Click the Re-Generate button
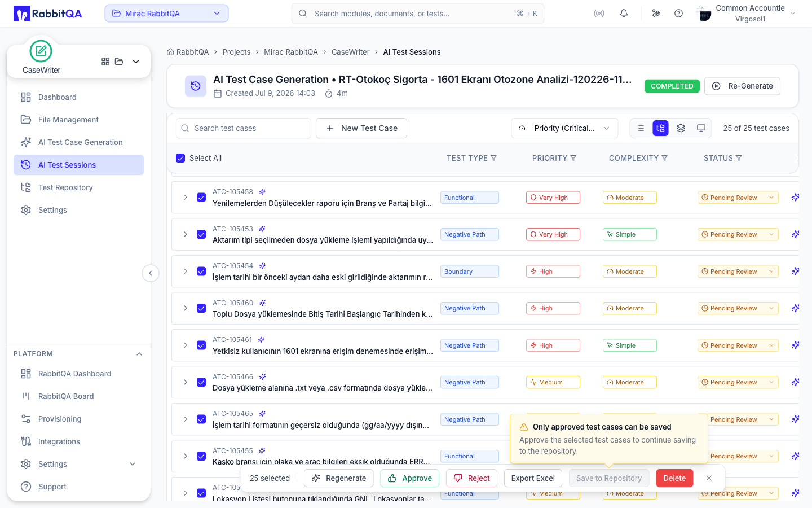 pyautogui.click(x=742, y=86)
